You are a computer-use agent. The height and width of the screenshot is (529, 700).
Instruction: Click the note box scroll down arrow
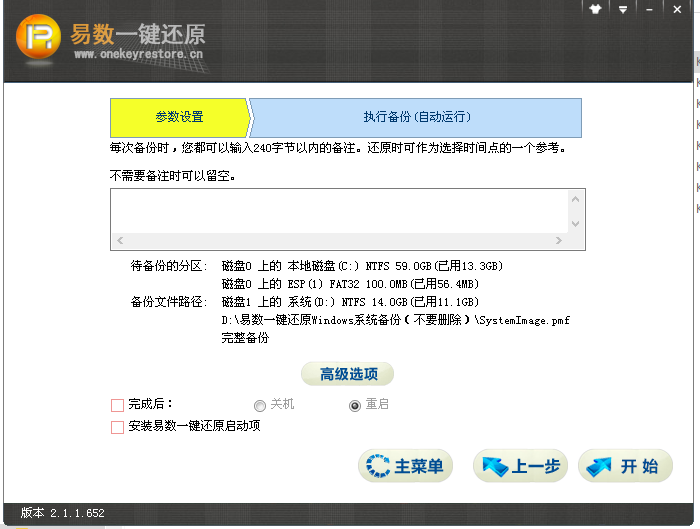click(x=575, y=223)
